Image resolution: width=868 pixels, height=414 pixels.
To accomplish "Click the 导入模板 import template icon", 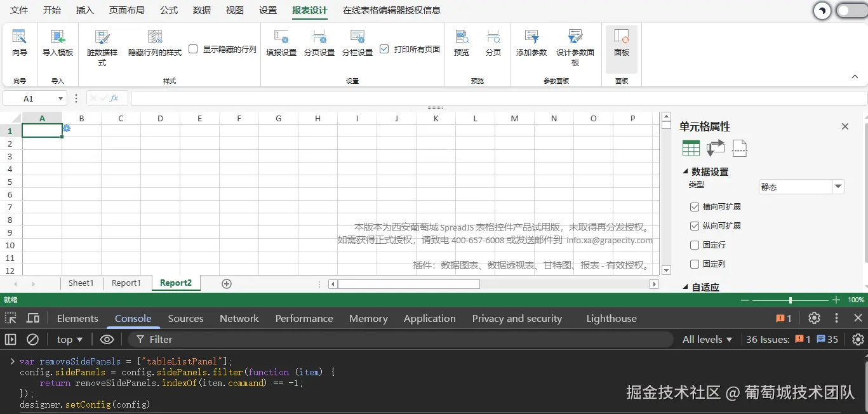I will 58,37.
